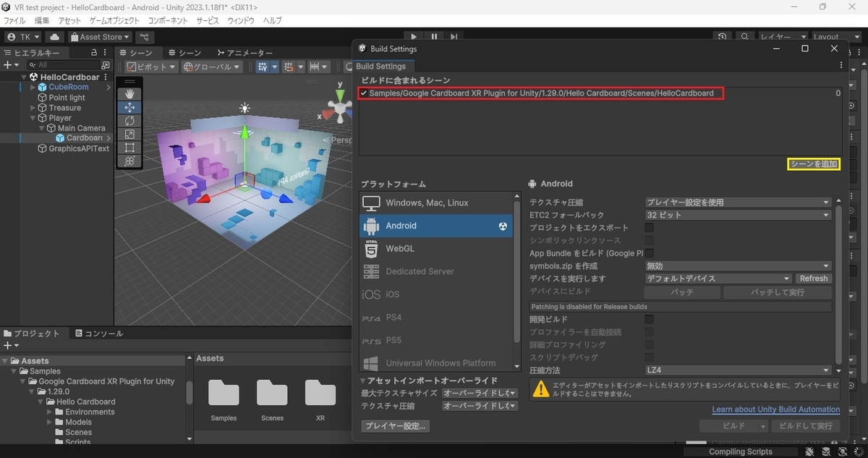The height and width of the screenshot is (458, 868).
Task: Toggle the HelloCardboard scene checkbox
Action: tap(363, 93)
